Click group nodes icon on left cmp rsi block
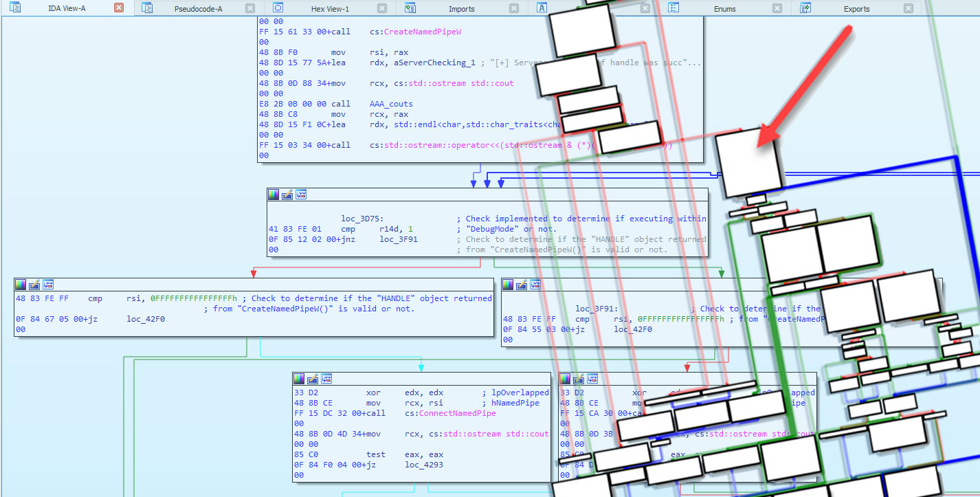This screenshot has width=980, height=497. click(x=48, y=284)
